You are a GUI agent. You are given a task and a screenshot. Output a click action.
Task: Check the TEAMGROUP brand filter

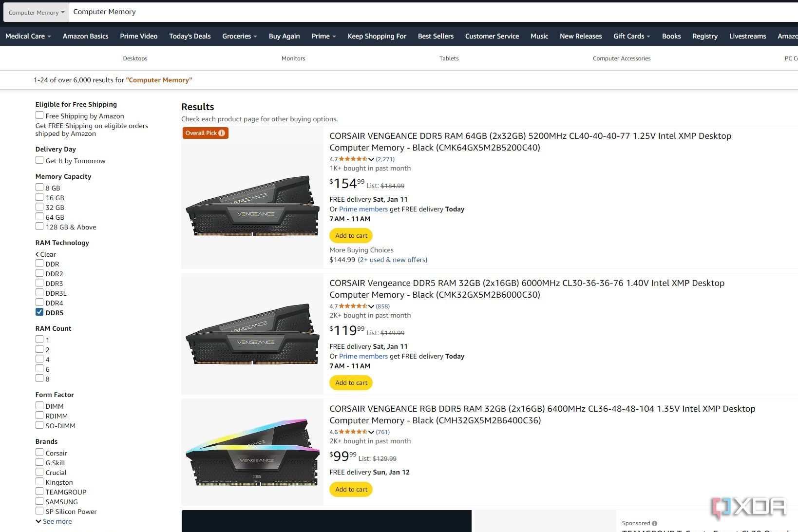[x=39, y=492]
